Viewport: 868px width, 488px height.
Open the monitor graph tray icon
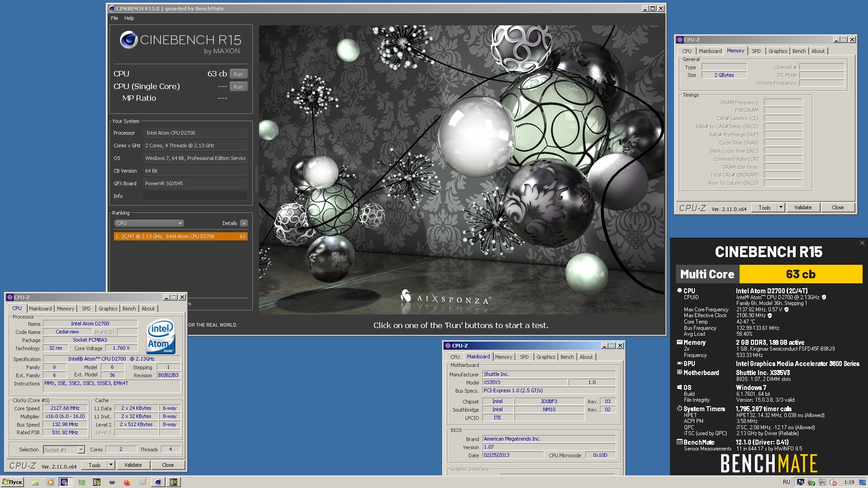pyautogui.click(x=801, y=482)
